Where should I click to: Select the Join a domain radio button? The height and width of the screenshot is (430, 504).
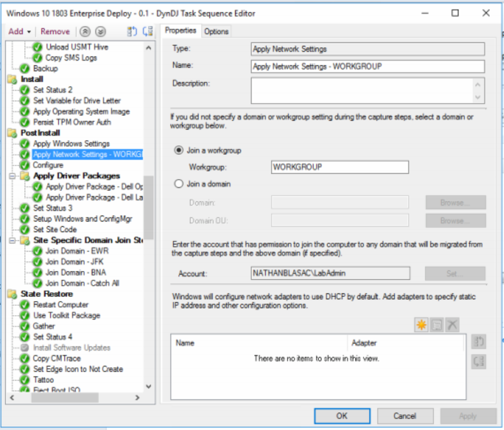coord(177,184)
